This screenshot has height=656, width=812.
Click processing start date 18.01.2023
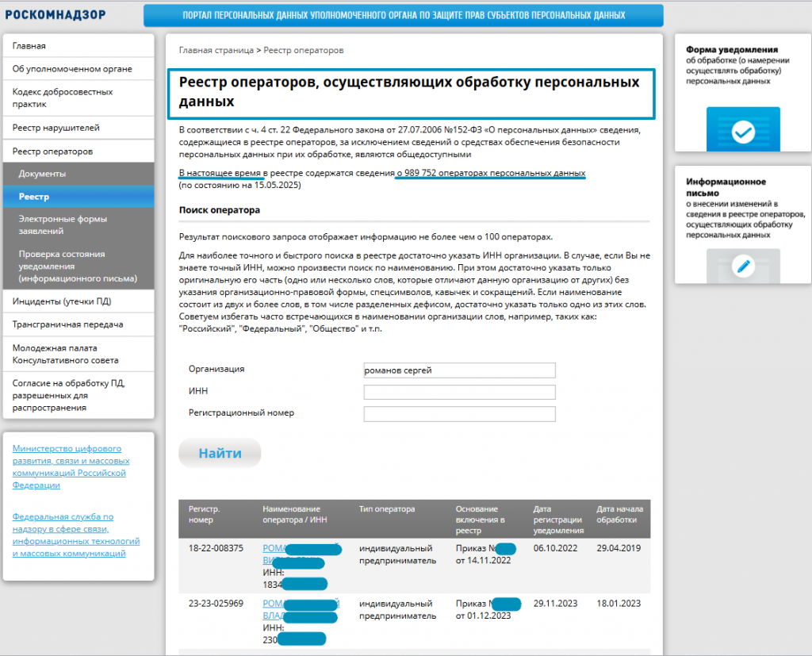pos(619,604)
